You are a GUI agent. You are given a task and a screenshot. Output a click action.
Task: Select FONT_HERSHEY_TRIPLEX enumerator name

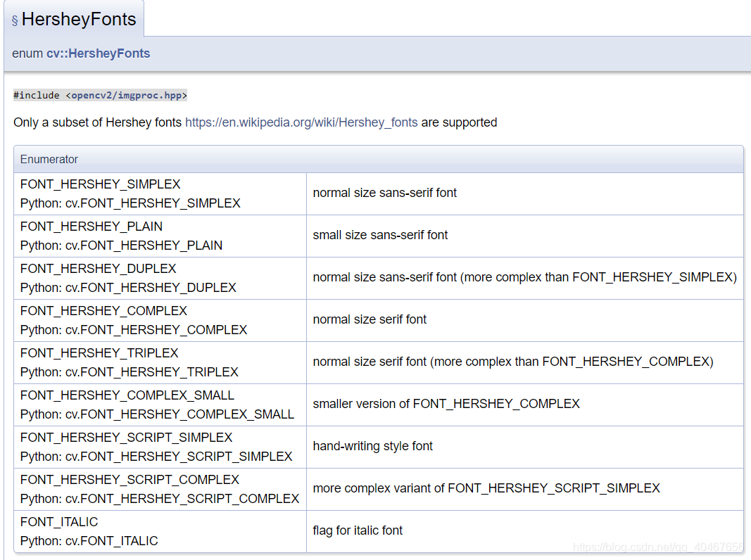point(99,352)
